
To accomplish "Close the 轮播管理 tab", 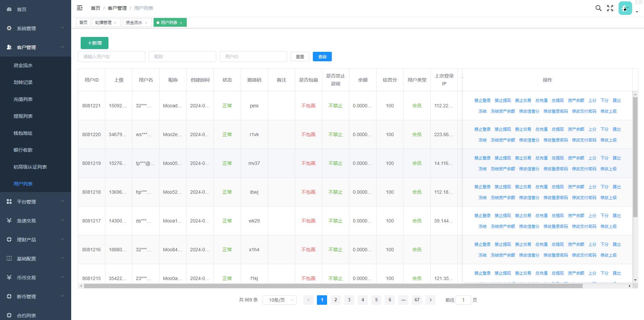I will [x=115, y=23].
